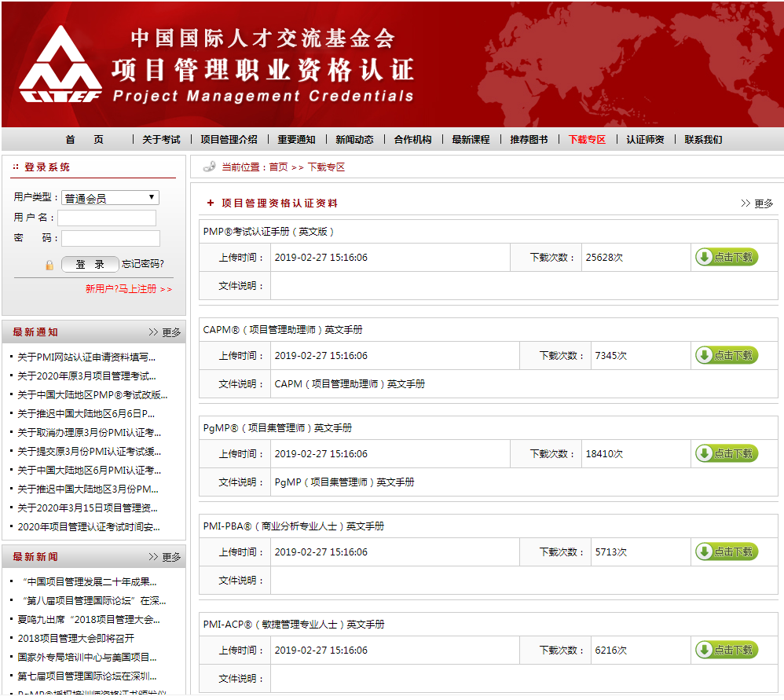This screenshot has width=784, height=700.
Task: Open news 夏鸣九出席 "2018项目管理大会...
Action: pos(89,620)
